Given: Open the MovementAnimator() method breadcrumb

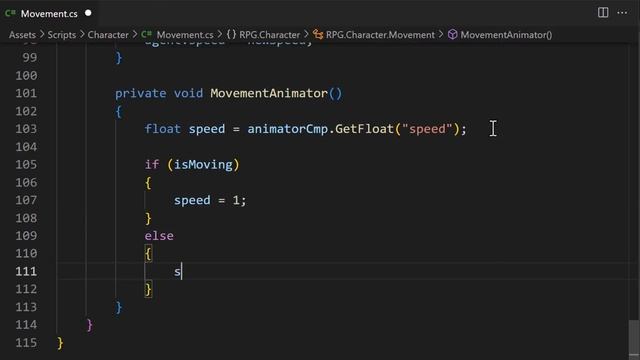Looking at the screenshot, I should [x=506, y=35].
